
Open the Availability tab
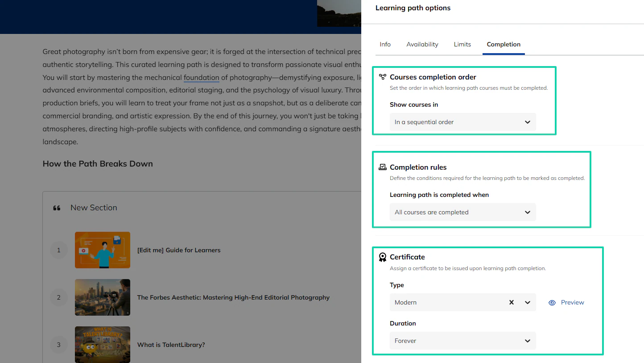(422, 44)
